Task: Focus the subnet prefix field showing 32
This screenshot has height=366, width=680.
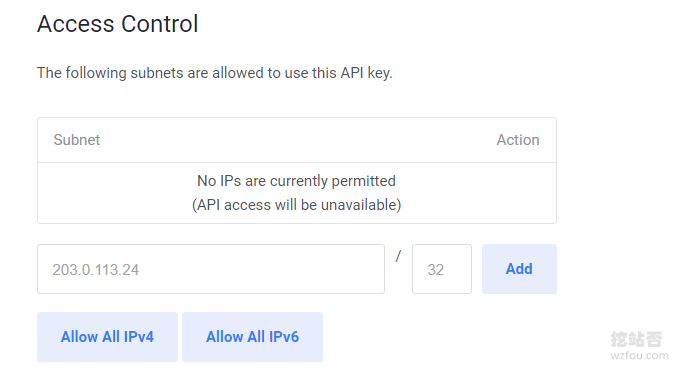Action: coord(442,269)
